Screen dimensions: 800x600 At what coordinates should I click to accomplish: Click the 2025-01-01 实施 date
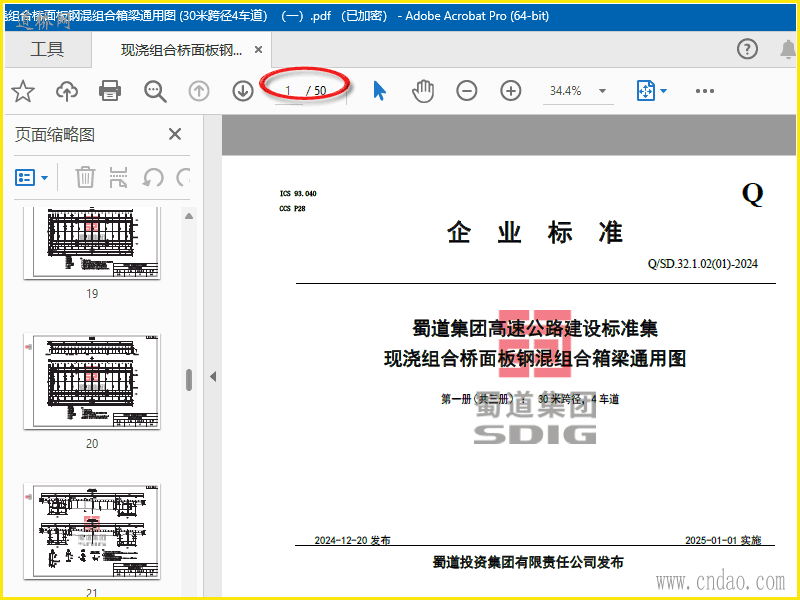pyautogui.click(x=723, y=540)
